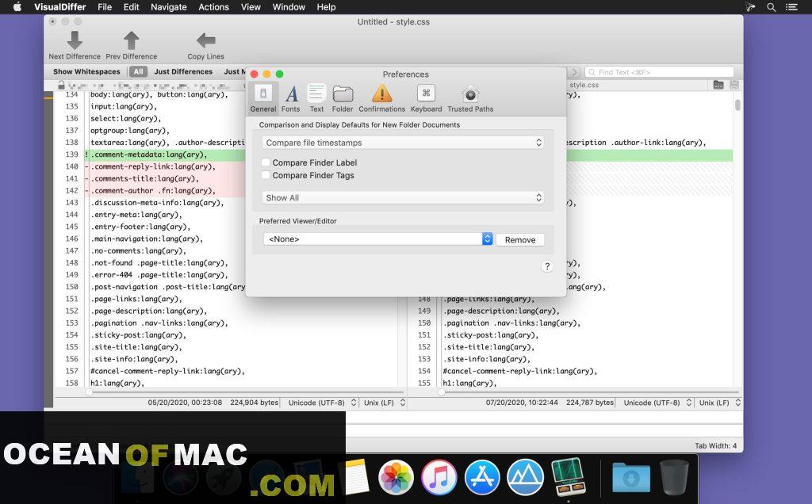The height and width of the screenshot is (504, 812).
Task: Open Text preferences pane
Action: click(x=316, y=97)
